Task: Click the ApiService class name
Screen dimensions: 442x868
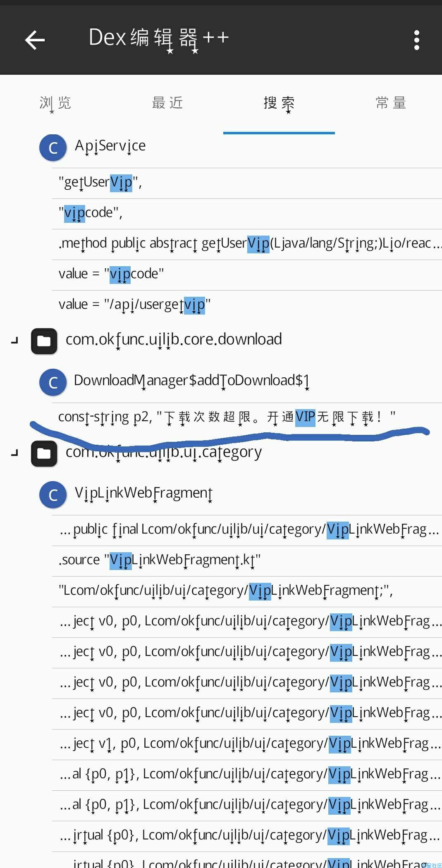Action: tap(110, 146)
